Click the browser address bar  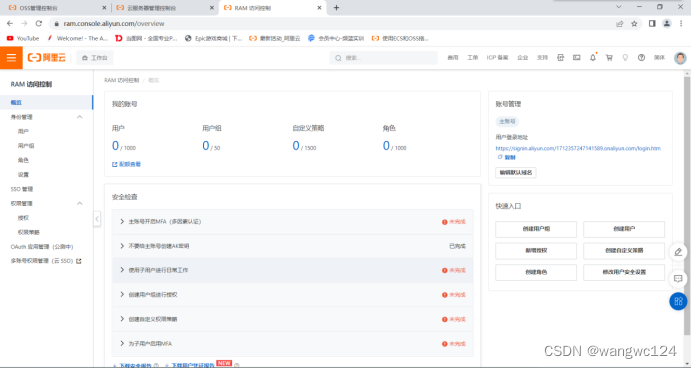coord(331,23)
